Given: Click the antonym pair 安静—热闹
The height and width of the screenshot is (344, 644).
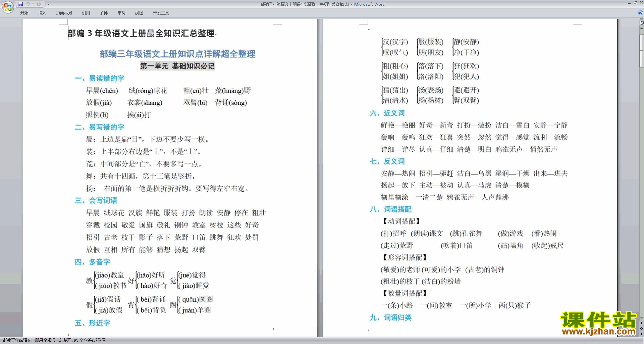Looking at the screenshot, I should coord(398,174).
